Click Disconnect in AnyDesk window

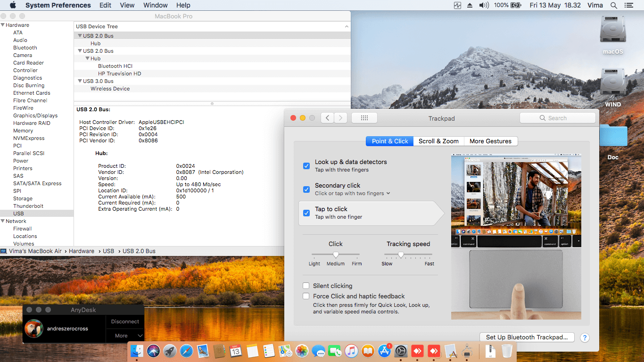pyautogui.click(x=125, y=321)
